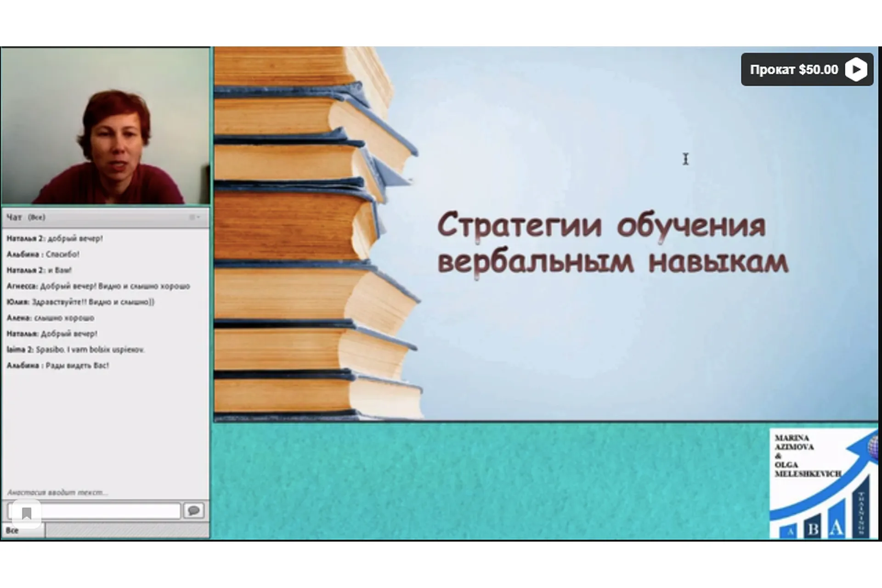Open the chat panel options menu icon
882x588 pixels.
(194, 217)
